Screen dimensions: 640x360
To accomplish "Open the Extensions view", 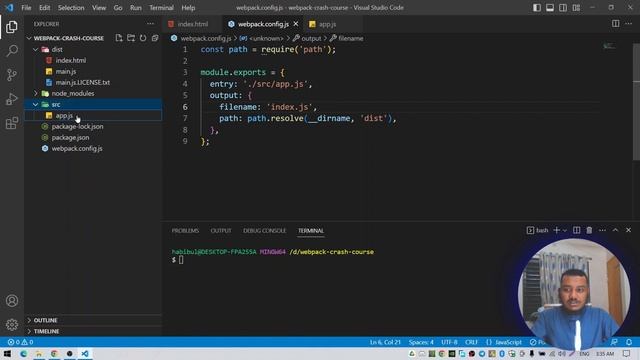I will click(x=12, y=123).
